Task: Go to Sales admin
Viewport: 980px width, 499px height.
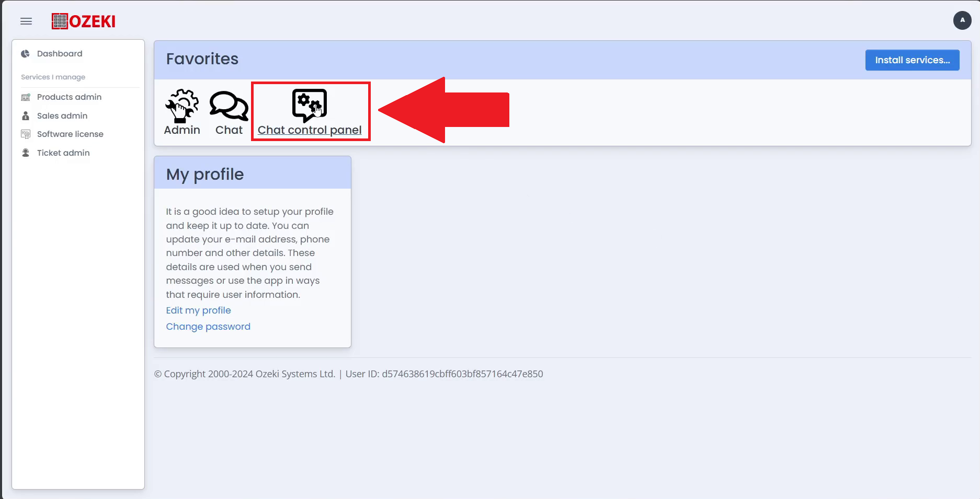Action: tap(62, 116)
